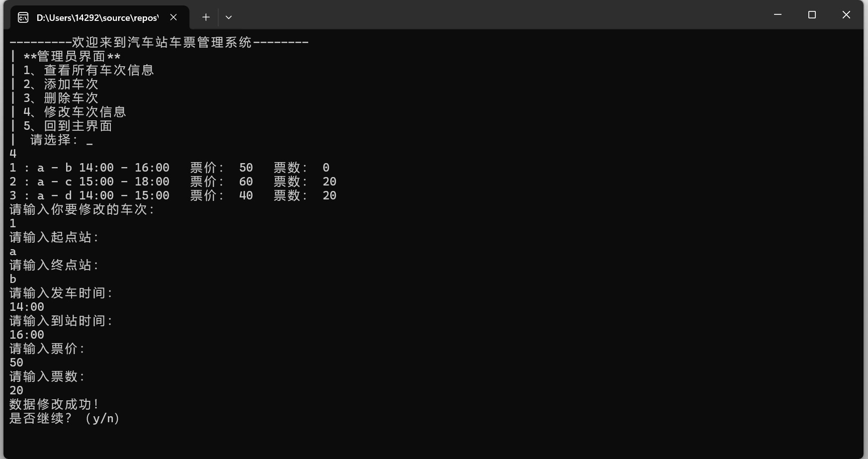
Task: Click the prompt 请输入起点站:
Action: tap(54, 237)
